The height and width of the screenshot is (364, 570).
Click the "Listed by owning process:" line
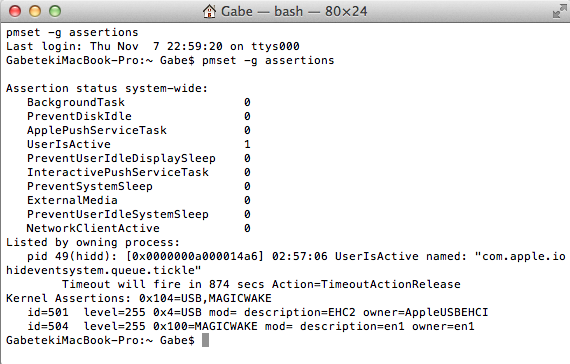[x=93, y=243]
